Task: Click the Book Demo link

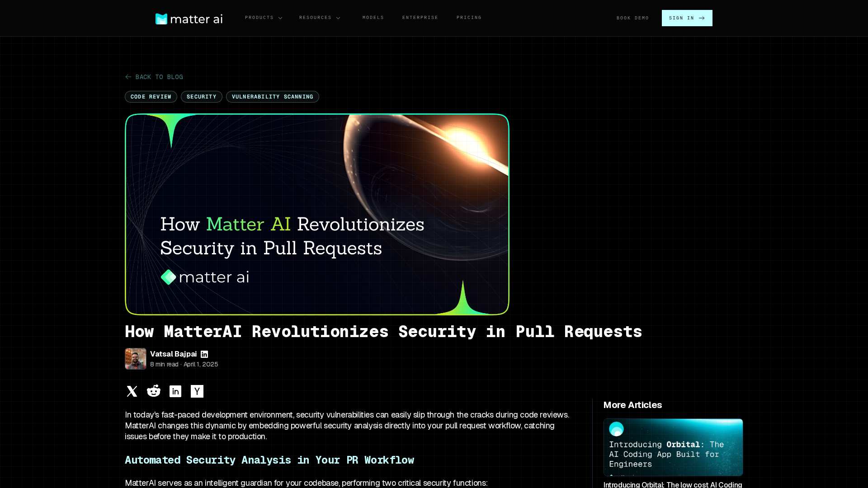Action: (x=632, y=18)
